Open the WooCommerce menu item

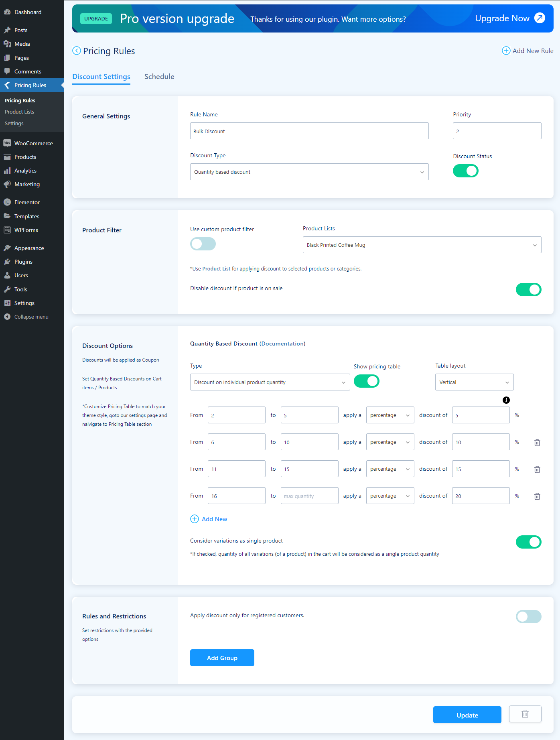coord(32,143)
